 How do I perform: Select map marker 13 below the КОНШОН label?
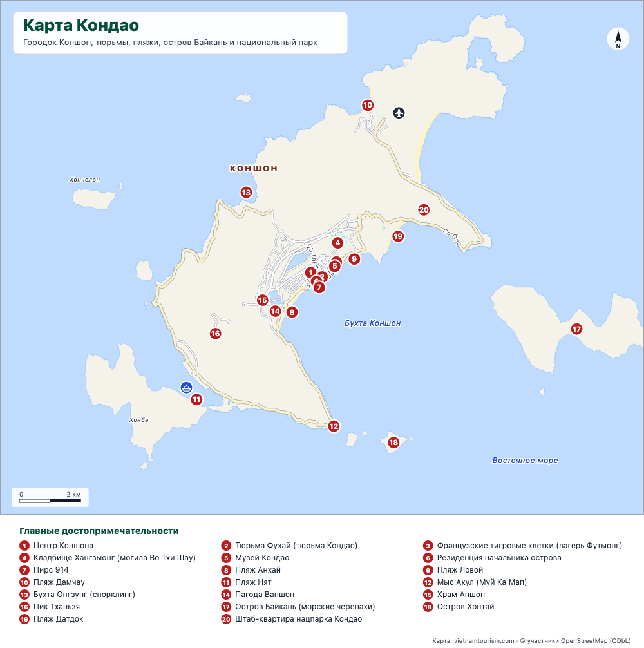[246, 192]
